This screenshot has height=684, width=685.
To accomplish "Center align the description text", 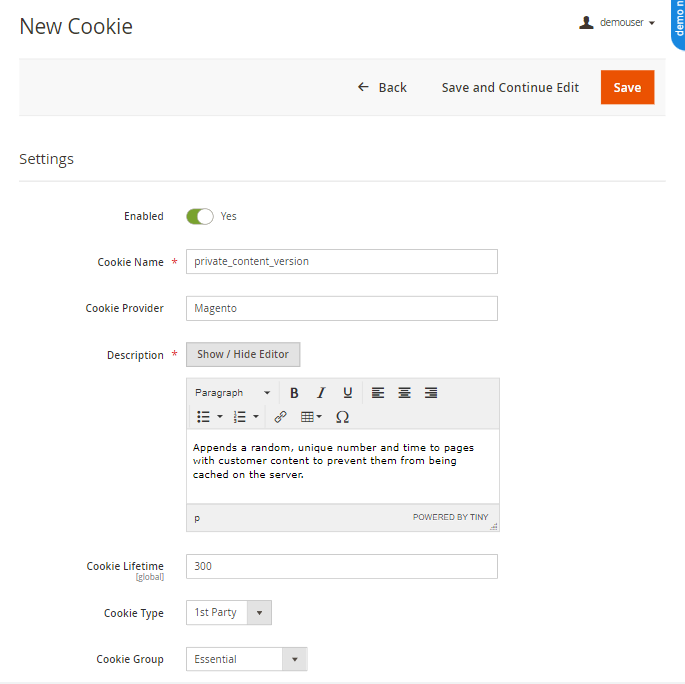I will pyautogui.click(x=405, y=393).
